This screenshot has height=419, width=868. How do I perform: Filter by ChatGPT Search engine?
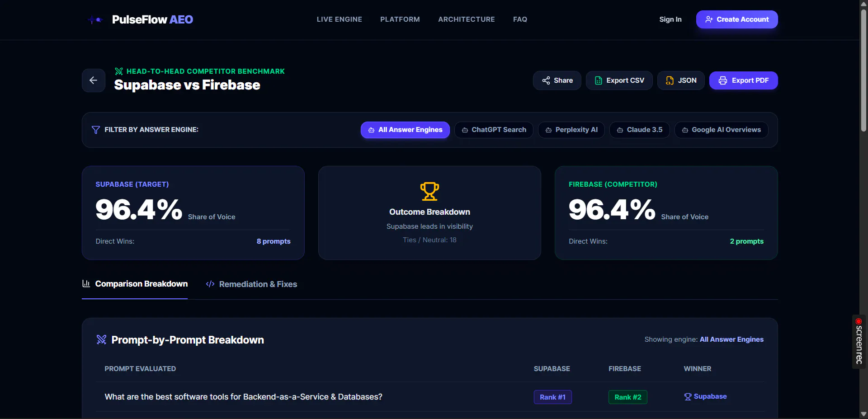pyautogui.click(x=494, y=130)
